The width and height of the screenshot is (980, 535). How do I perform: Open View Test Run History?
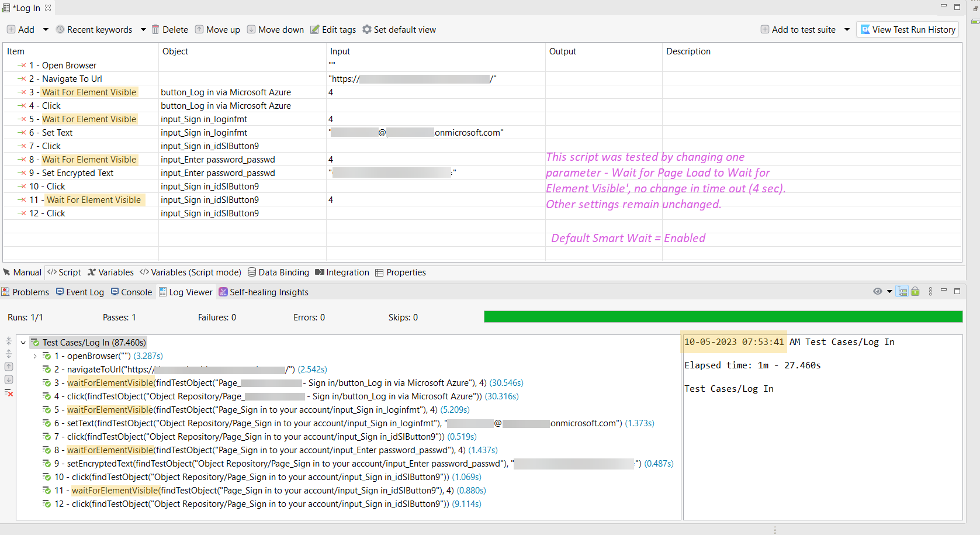click(x=908, y=30)
